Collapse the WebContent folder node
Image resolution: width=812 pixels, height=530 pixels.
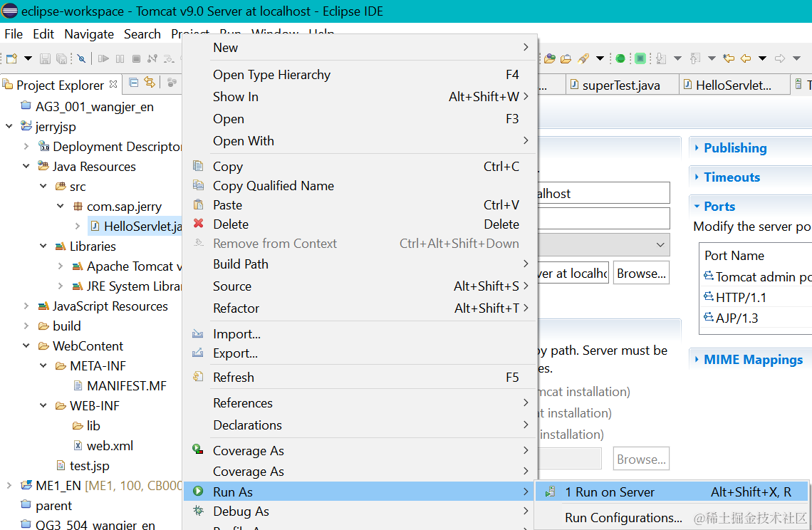pos(26,345)
